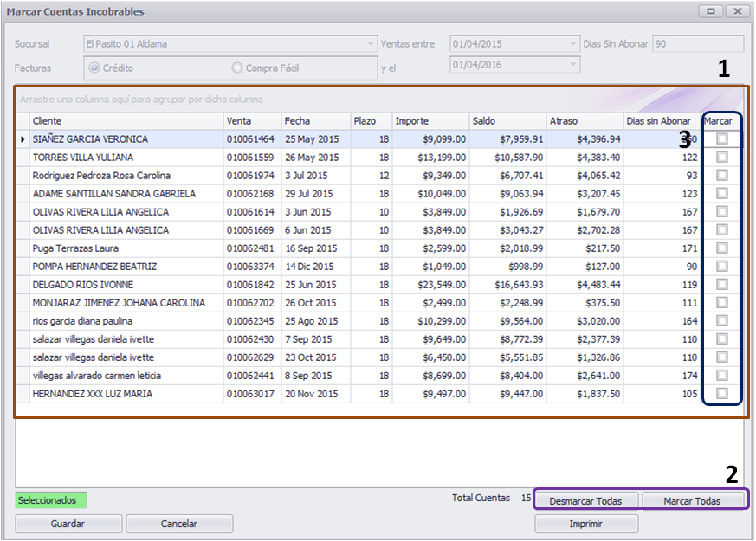Select the Compra Fácil radio option
The height and width of the screenshot is (541, 756).
pyautogui.click(x=236, y=68)
